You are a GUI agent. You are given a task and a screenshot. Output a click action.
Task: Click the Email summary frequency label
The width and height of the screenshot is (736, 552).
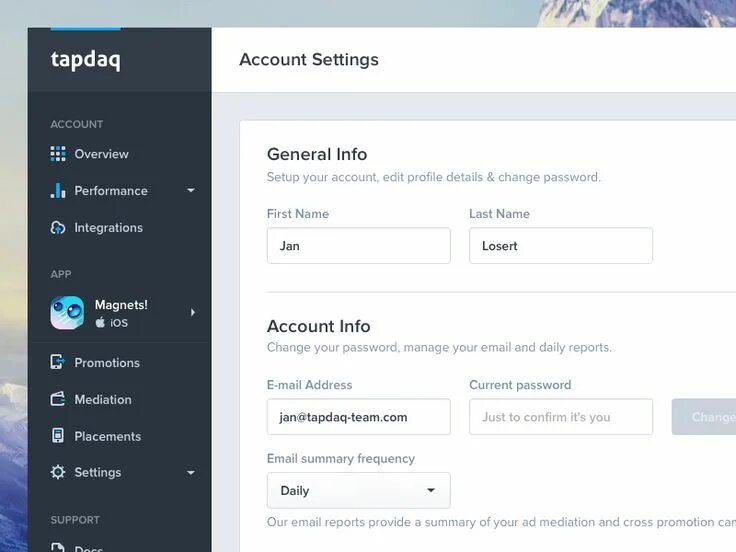(x=341, y=459)
